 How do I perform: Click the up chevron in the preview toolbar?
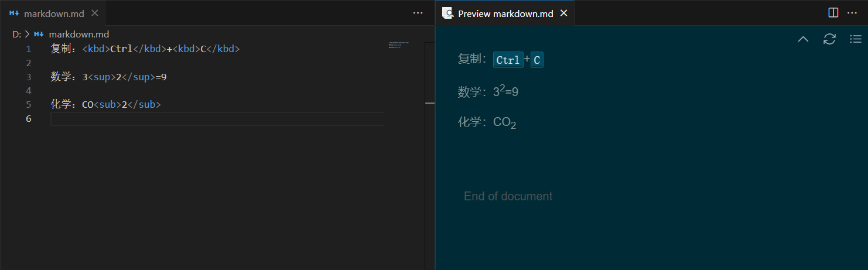coord(803,39)
